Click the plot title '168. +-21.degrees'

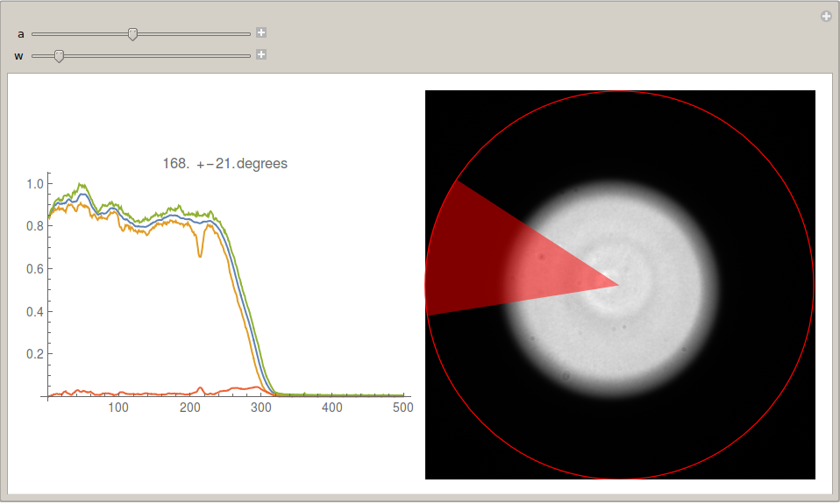click(225, 163)
